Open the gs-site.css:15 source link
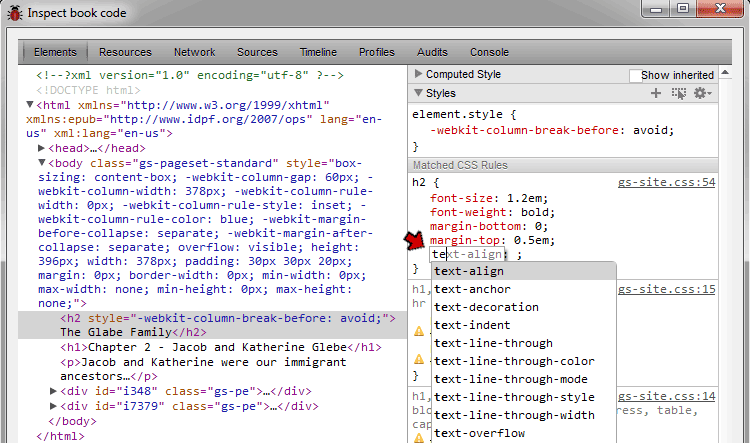Screen dimensions: 750x443 point(666,289)
